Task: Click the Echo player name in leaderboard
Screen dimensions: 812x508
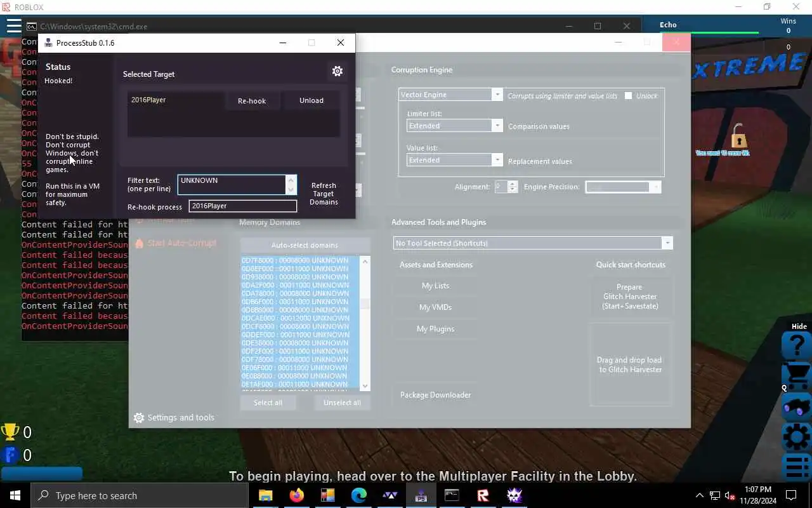Action: pos(668,25)
